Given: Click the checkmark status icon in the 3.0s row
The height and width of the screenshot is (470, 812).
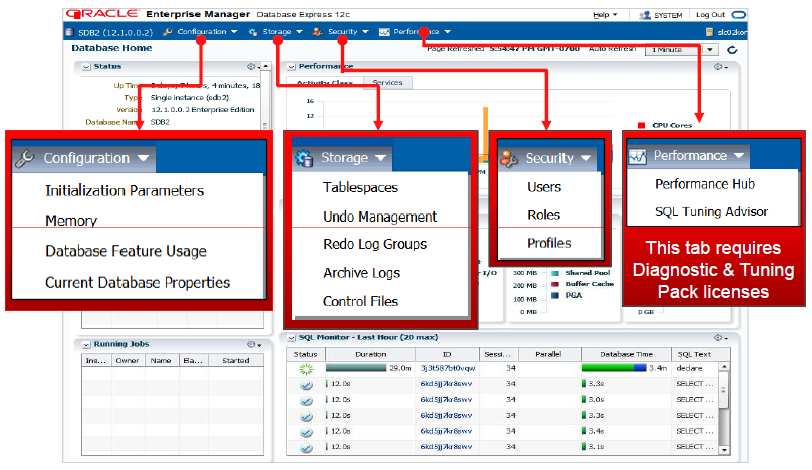Looking at the screenshot, I should click(x=306, y=401).
